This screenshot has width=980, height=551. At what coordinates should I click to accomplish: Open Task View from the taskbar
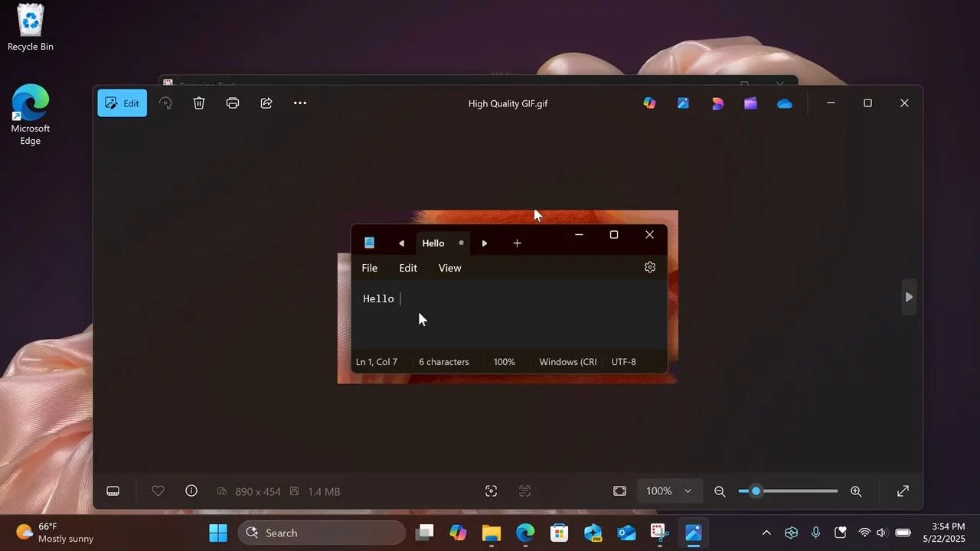[425, 533]
